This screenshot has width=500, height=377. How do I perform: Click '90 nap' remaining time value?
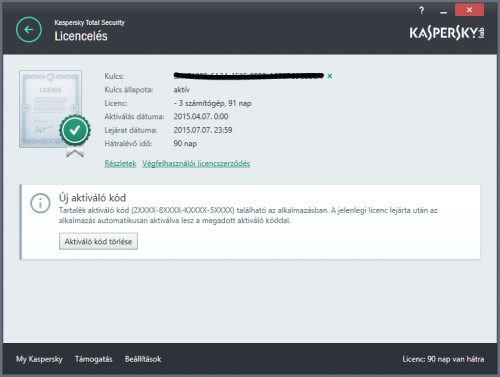click(x=185, y=143)
